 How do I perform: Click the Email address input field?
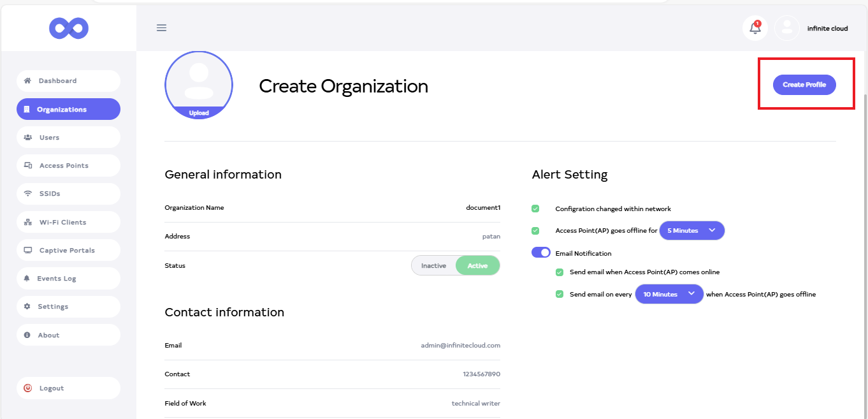pos(460,346)
